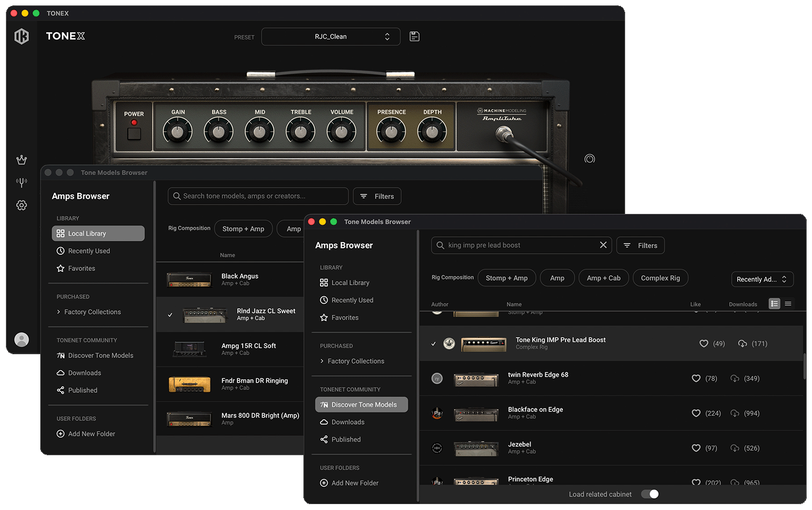The width and height of the screenshot is (812, 510).
Task: Select Black Angus amp thumbnail
Action: [189, 279]
